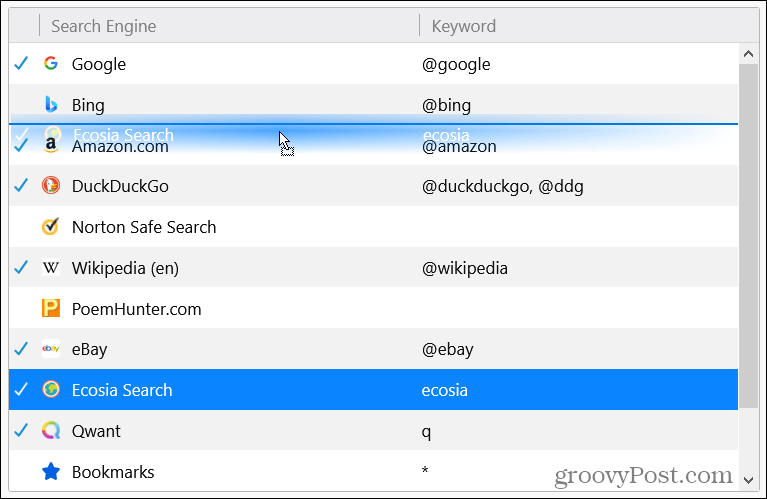Click the @wikipedia keyword cell
Image resolution: width=767 pixels, height=499 pixels.
(x=465, y=268)
